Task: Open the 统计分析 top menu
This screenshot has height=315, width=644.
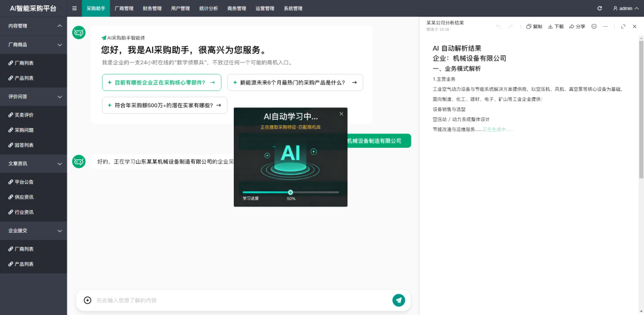Action: [208, 8]
